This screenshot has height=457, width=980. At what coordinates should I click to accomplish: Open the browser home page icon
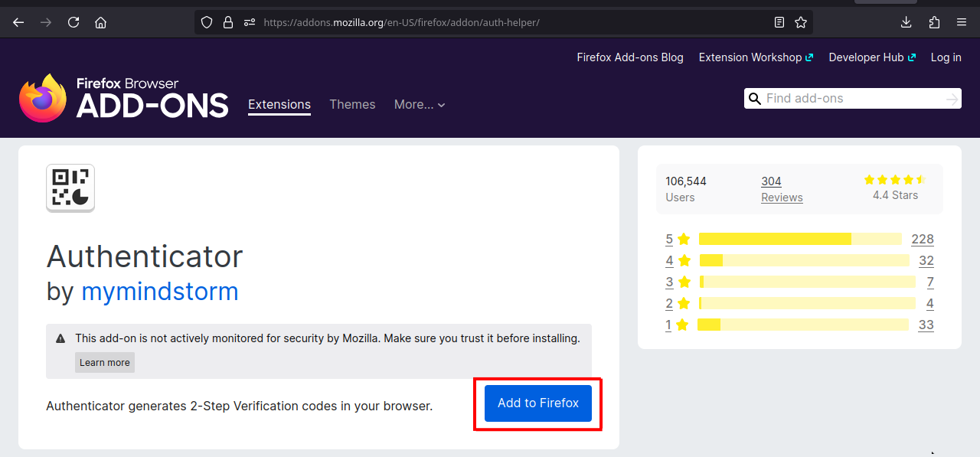coord(100,22)
